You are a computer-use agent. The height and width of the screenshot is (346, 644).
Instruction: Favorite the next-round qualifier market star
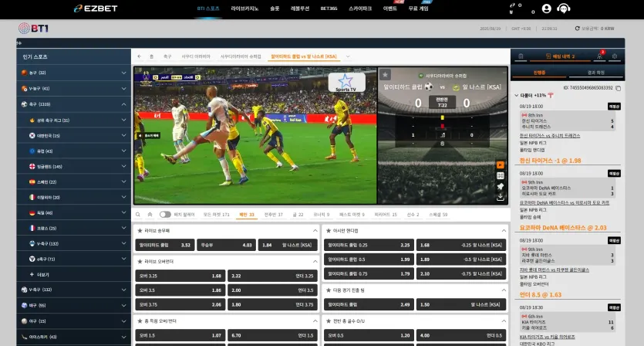(x=328, y=290)
